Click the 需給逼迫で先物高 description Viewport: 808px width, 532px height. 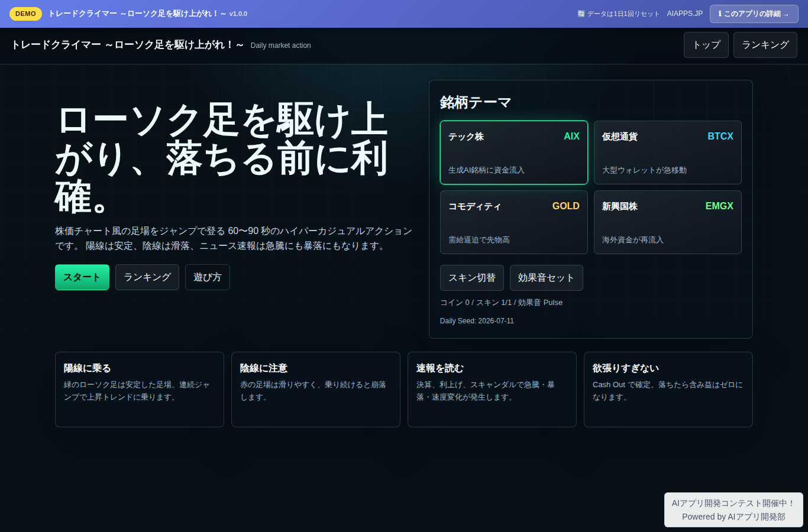coord(479,240)
